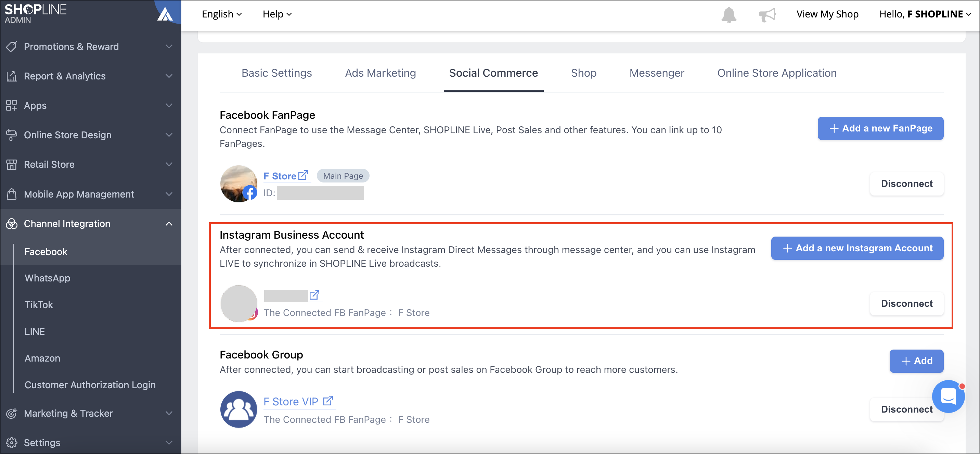Screen dimensions: 980x454
Task: Disconnect the F Store VIP group
Action: click(906, 409)
